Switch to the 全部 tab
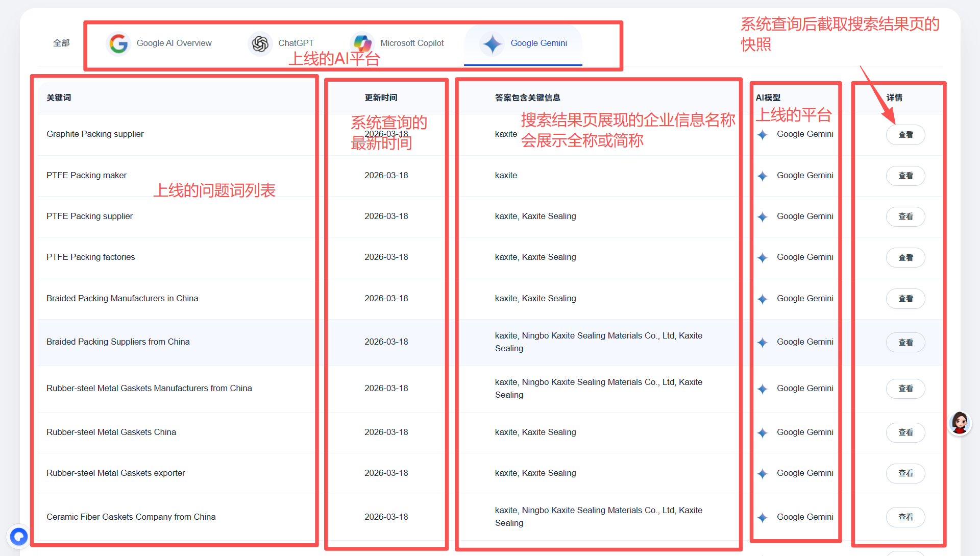 pyautogui.click(x=61, y=43)
